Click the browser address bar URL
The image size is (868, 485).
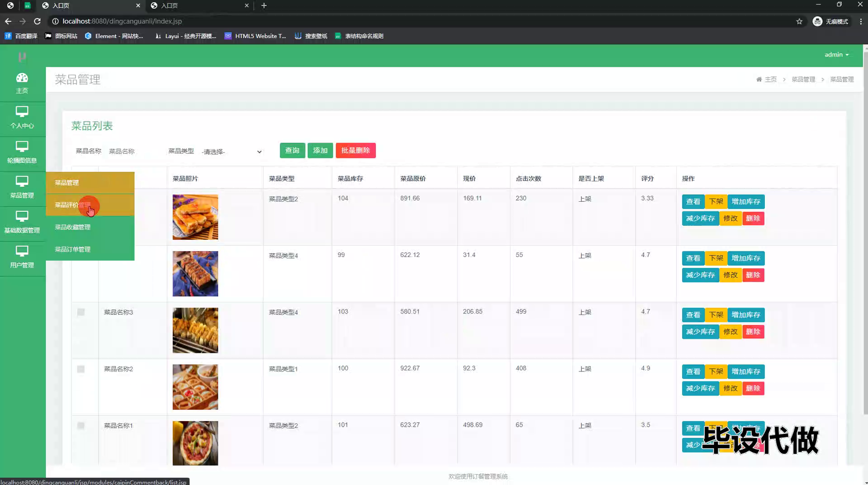(x=122, y=21)
